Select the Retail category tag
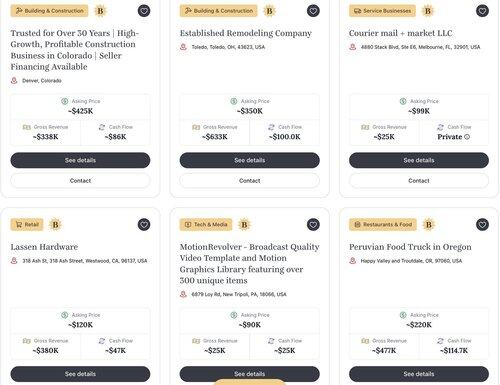The image size is (500, 385). (x=27, y=225)
